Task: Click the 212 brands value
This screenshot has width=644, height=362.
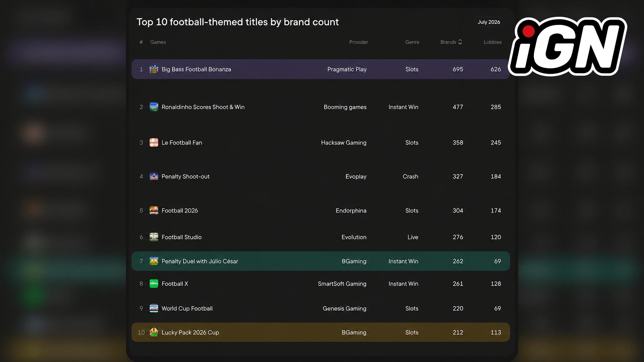Action: click(x=458, y=332)
